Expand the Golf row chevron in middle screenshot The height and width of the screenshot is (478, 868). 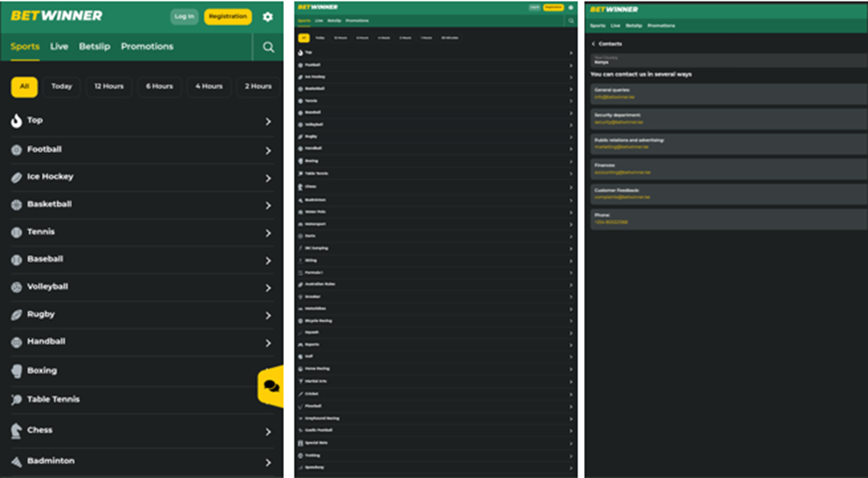coord(571,357)
